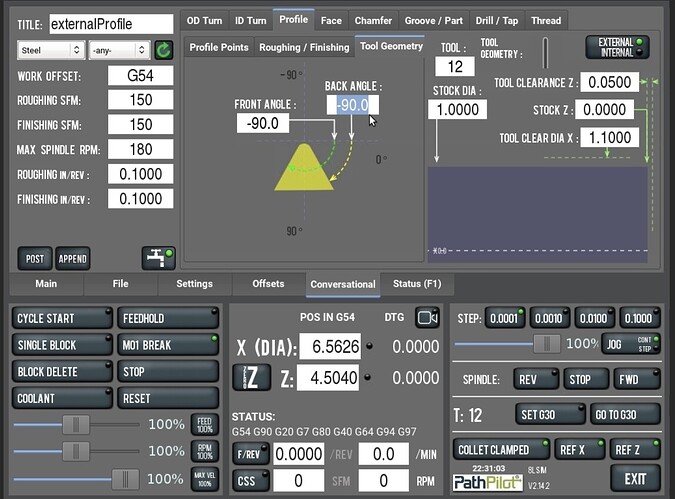Click the RESET button
The width and height of the screenshot is (675, 499).
pos(168,399)
